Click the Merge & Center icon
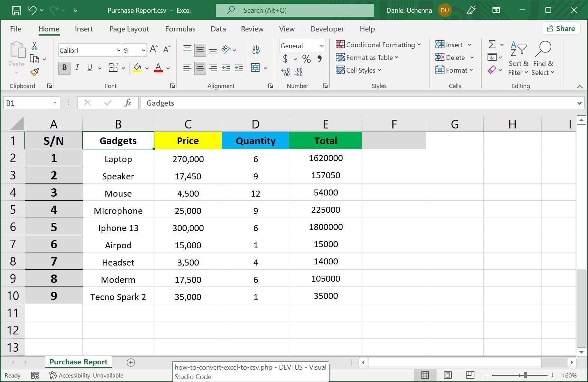 coord(255,68)
